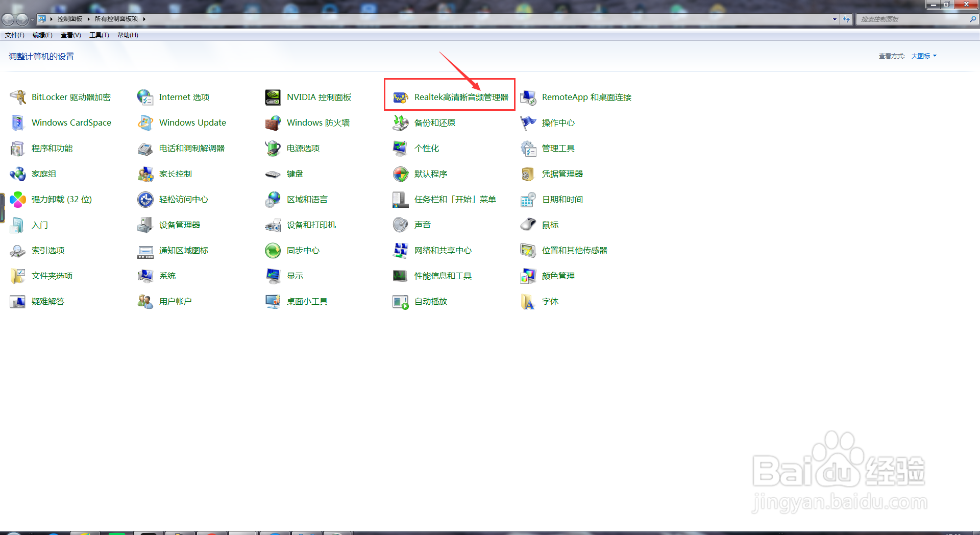Open the recent pages dropdown beside Forward

32,19
